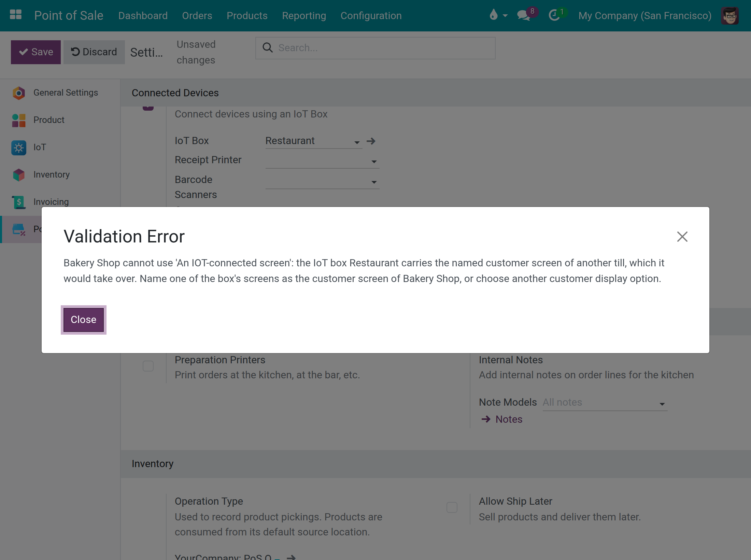Open the debug droplet icon menu
The image size is (751, 560).
[x=498, y=15]
